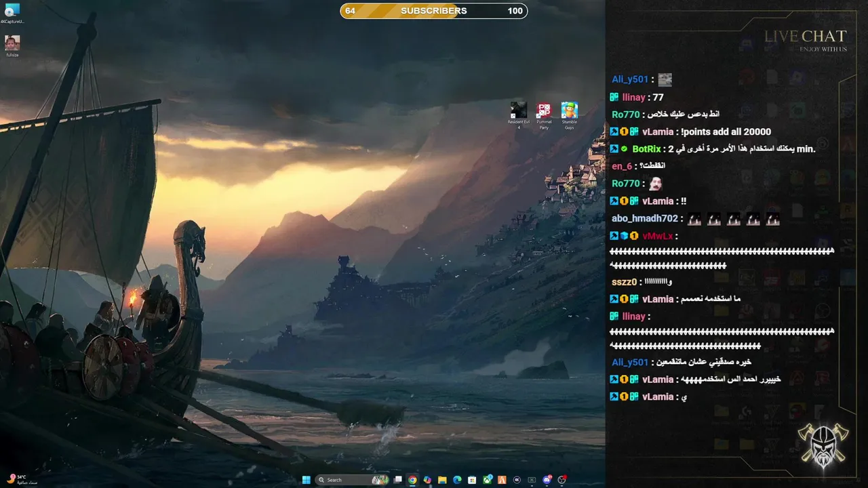Screen dimensions: 868x488
Task: Open the fullsize image on desktop
Action: click(x=12, y=46)
